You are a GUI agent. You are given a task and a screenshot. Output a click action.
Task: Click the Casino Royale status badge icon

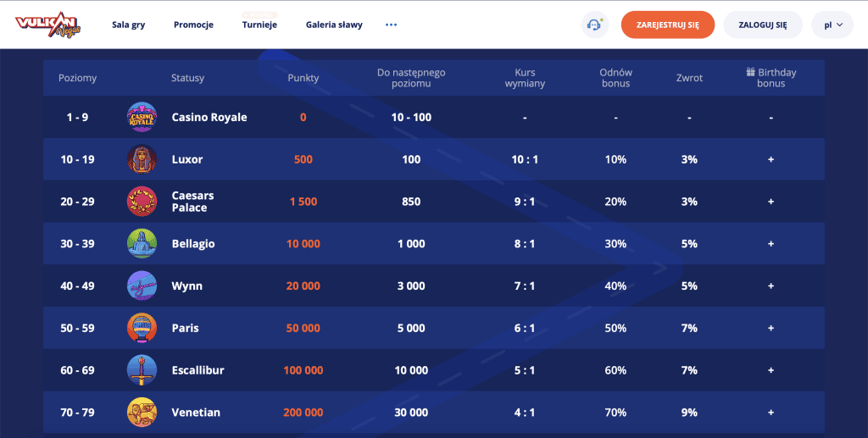[142, 117]
